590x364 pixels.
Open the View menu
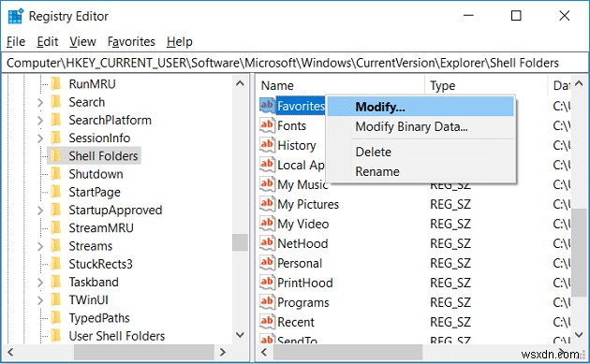[x=82, y=41]
